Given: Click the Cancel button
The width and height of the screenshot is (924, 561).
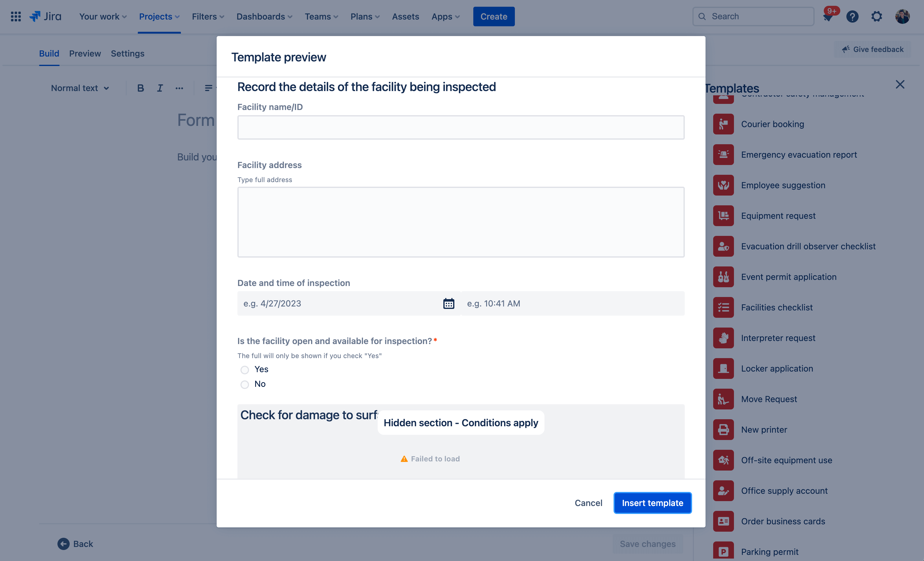Looking at the screenshot, I should click(x=589, y=503).
